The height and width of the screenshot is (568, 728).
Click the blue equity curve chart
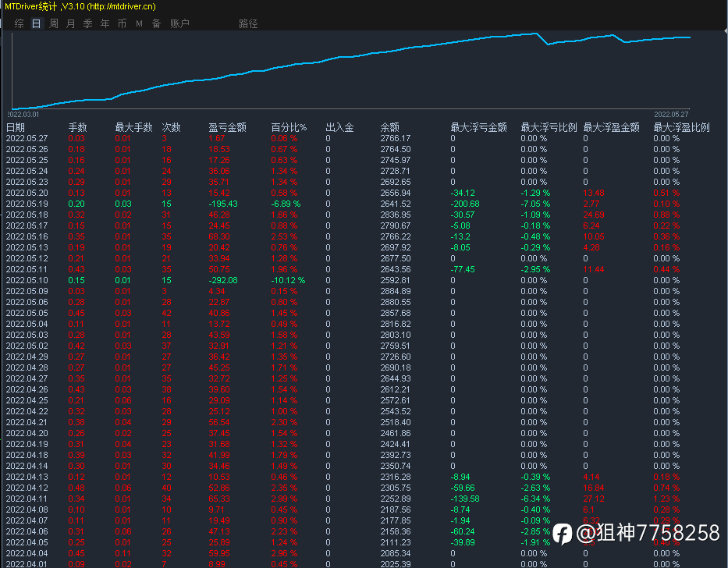(x=350, y=70)
